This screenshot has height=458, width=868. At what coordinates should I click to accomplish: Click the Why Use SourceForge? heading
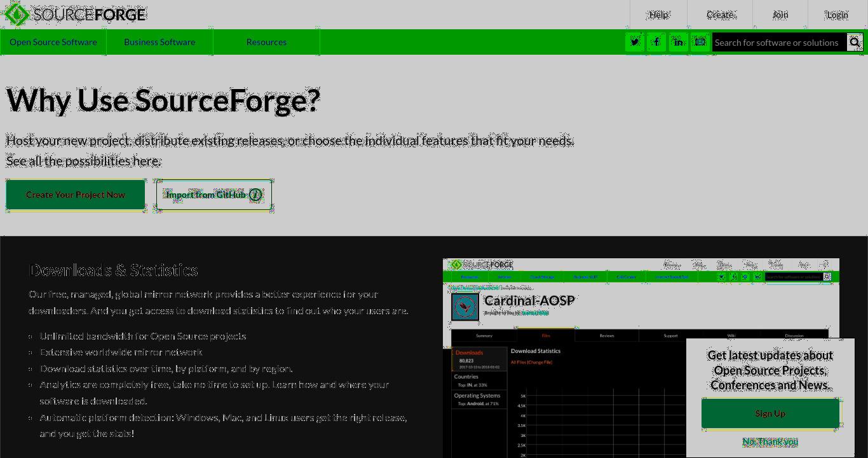tap(163, 101)
